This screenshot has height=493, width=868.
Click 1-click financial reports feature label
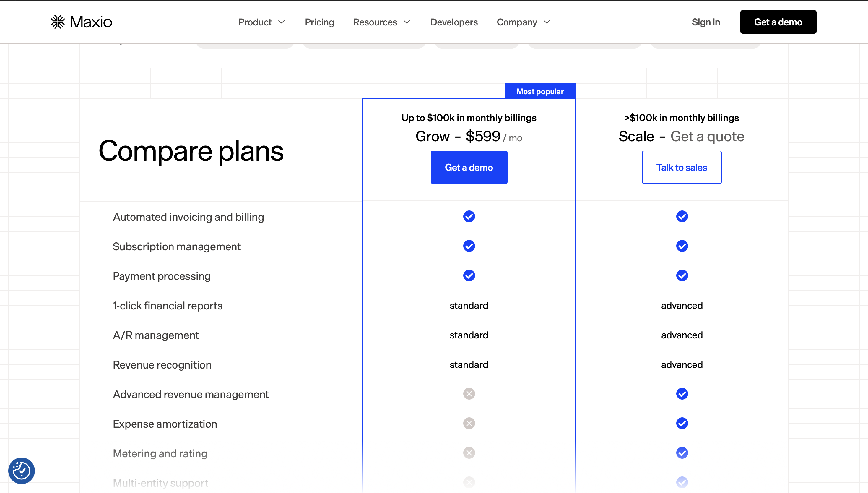[x=168, y=306]
